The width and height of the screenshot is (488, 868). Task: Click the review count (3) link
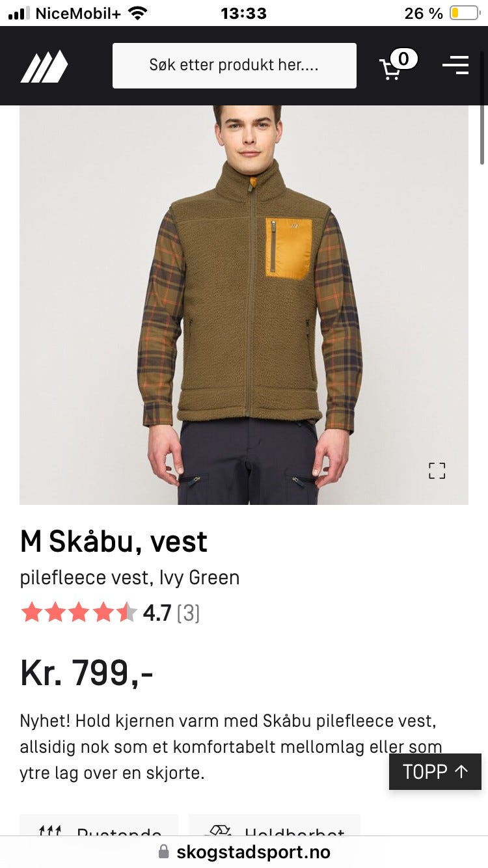pos(188,613)
